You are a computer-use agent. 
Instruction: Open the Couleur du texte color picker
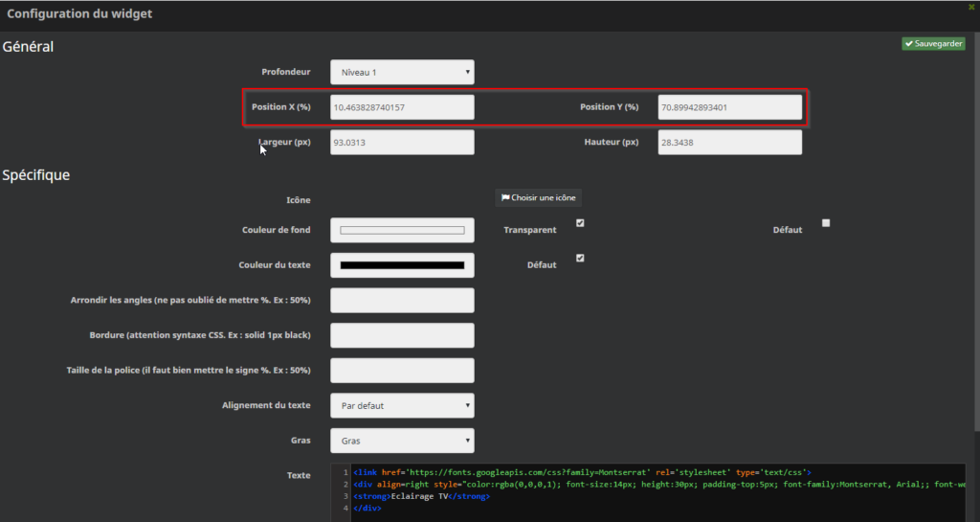402,265
